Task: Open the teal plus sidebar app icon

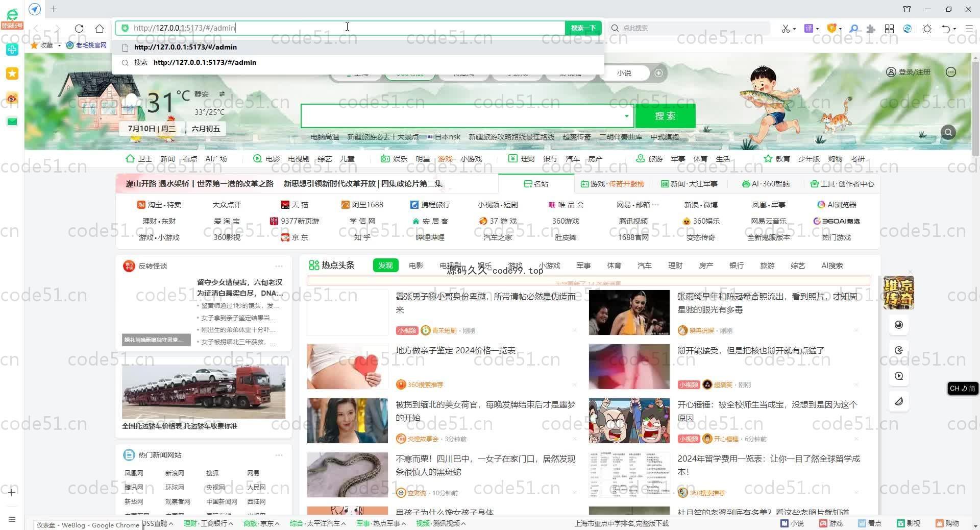Action: click(12, 50)
